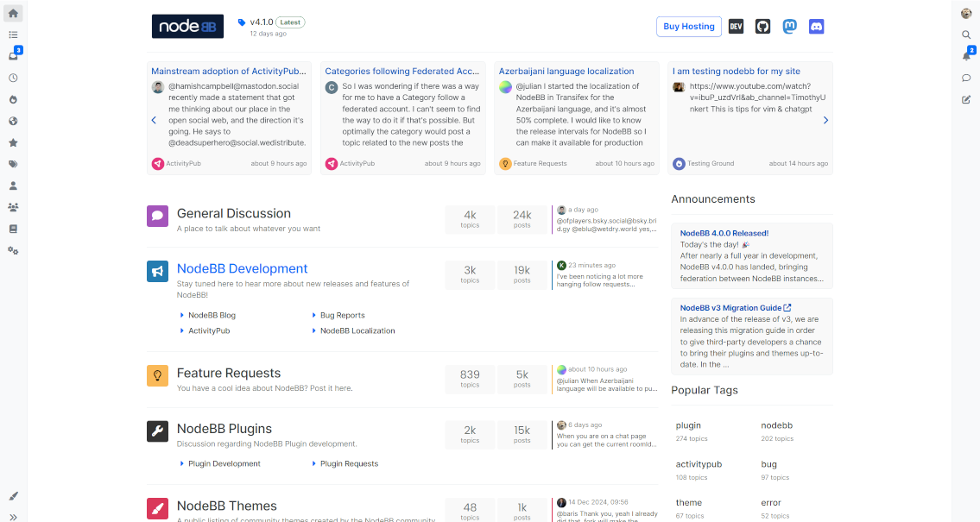
Task: Open the popular (flame) topics icon
Action: (x=13, y=99)
